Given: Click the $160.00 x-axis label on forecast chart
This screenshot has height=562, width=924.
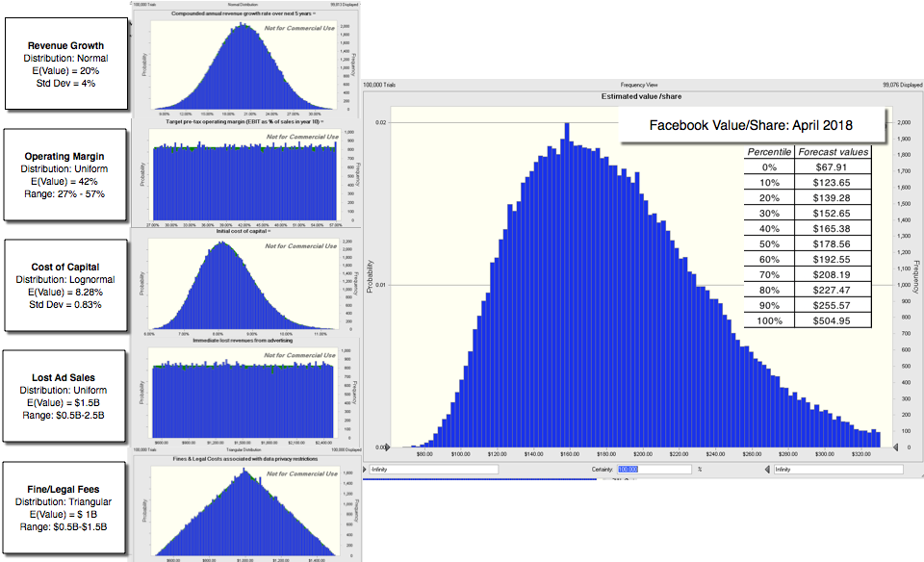Looking at the screenshot, I should 570,454.
